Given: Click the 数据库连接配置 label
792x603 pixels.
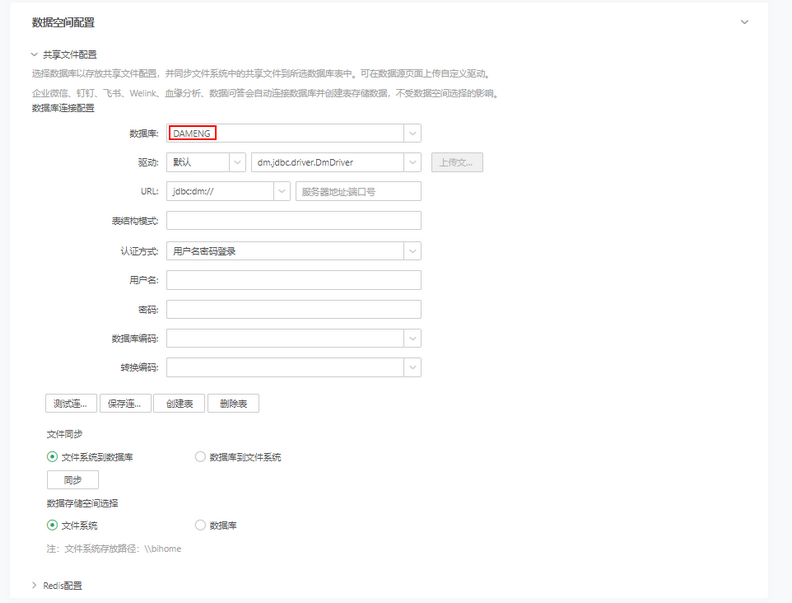Looking at the screenshot, I should tap(63, 108).
